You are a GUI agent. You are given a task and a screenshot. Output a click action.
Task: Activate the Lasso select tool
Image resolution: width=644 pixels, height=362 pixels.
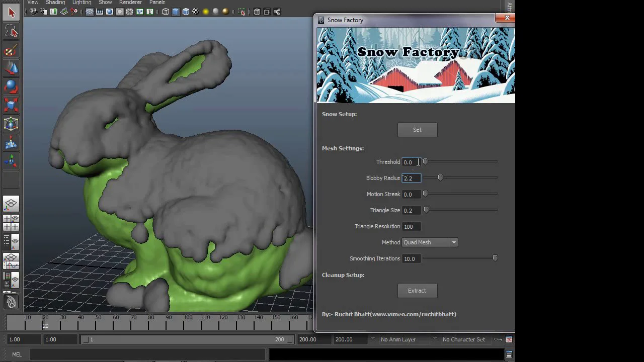(x=11, y=32)
